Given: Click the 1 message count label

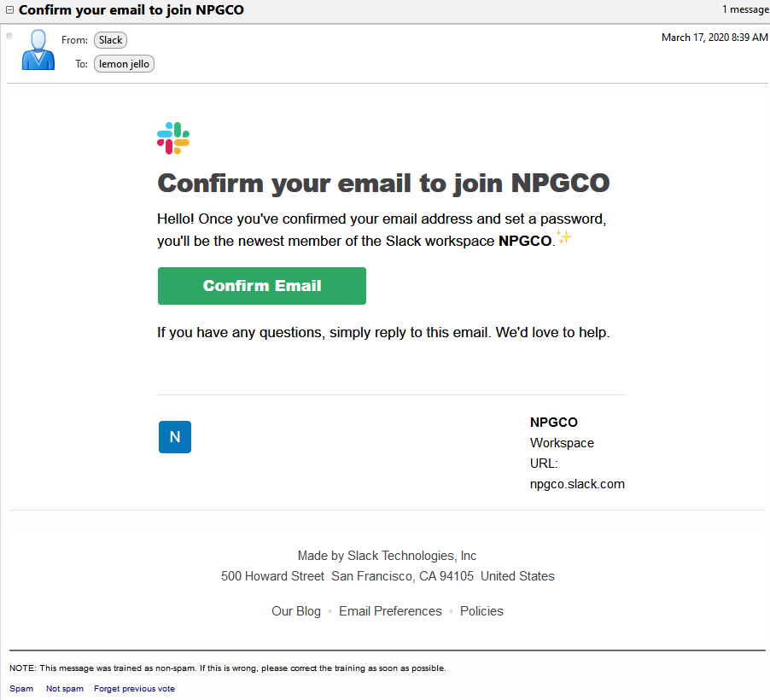Looking at the screenshot, I should tap(745, 9).
